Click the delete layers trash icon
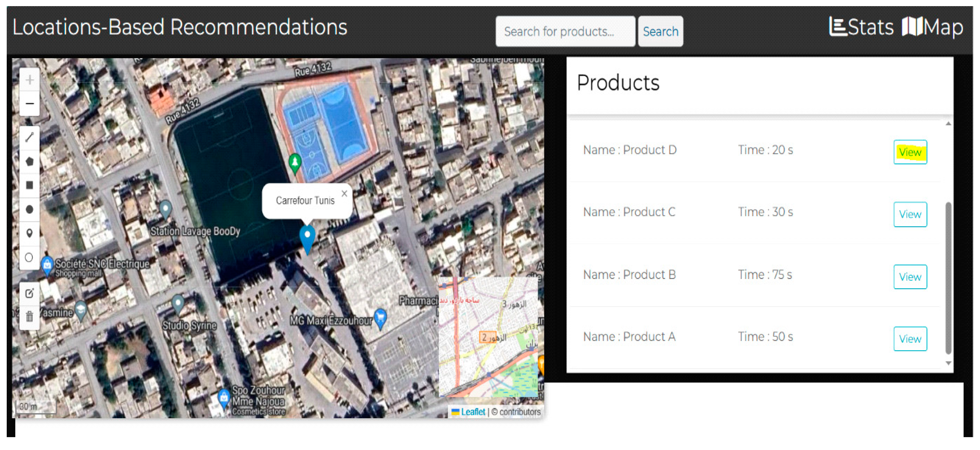Viewport: 980px width, 450px height. [30, 316]
